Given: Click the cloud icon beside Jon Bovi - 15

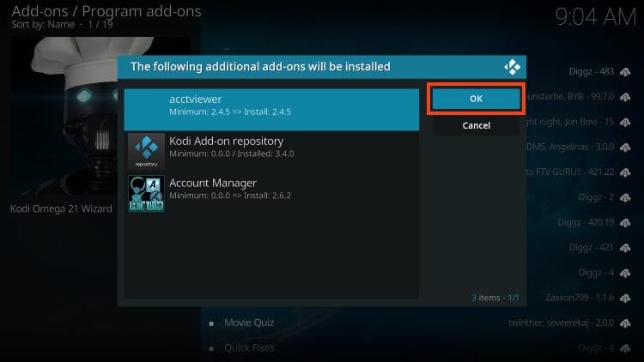Looking at the screenshot, I should 625,123.
